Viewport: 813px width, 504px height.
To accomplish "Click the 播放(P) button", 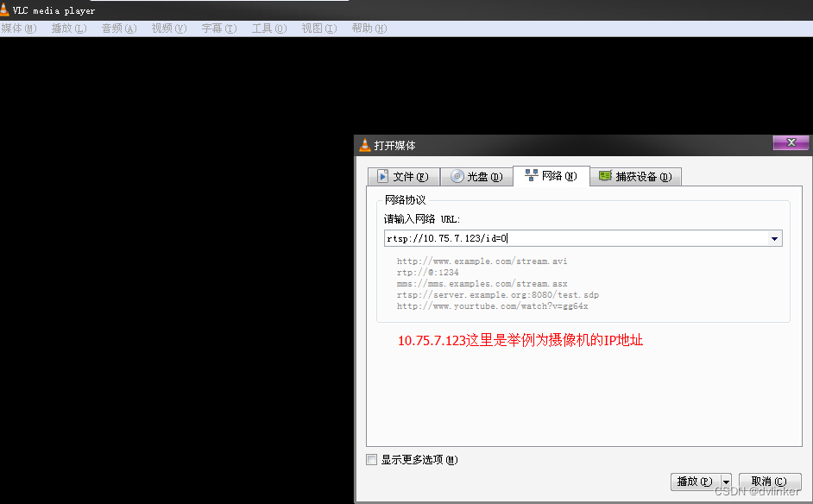I will (696, 482).
